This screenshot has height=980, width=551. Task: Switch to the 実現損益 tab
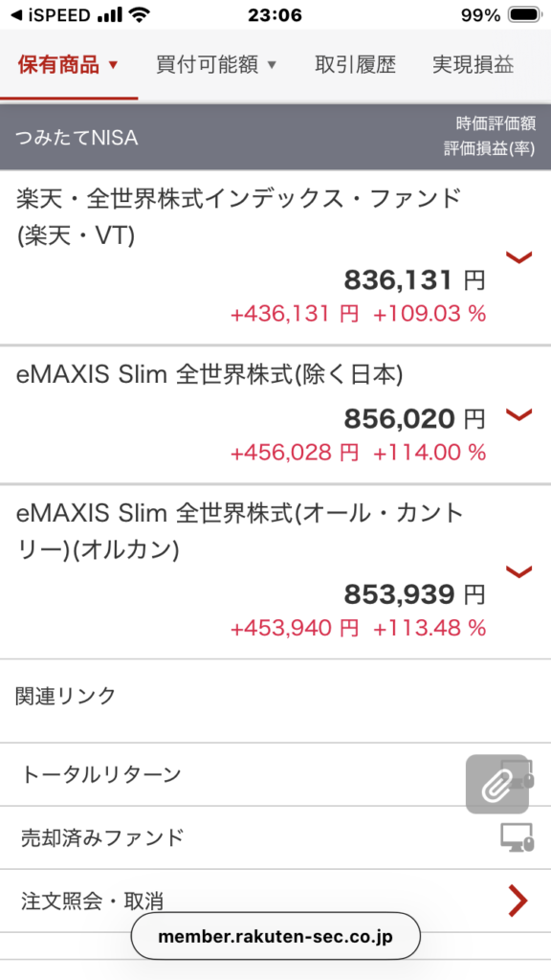click(x=473, y=64)
